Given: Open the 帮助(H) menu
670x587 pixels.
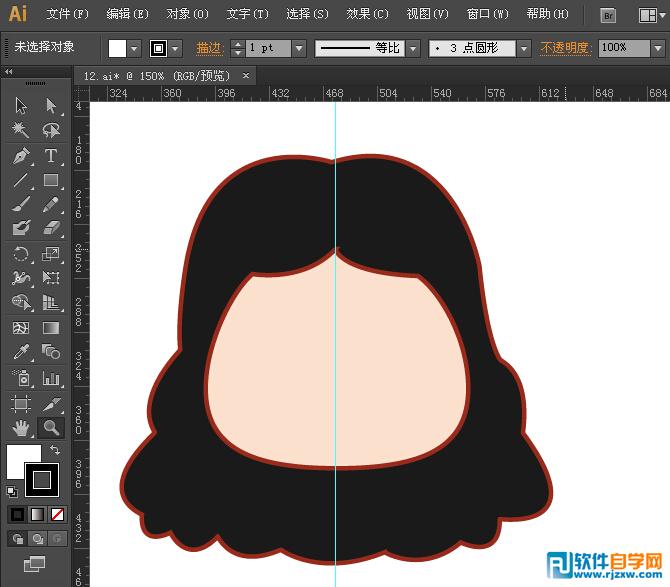Looking at the screenshot, I should click(547, 14).
